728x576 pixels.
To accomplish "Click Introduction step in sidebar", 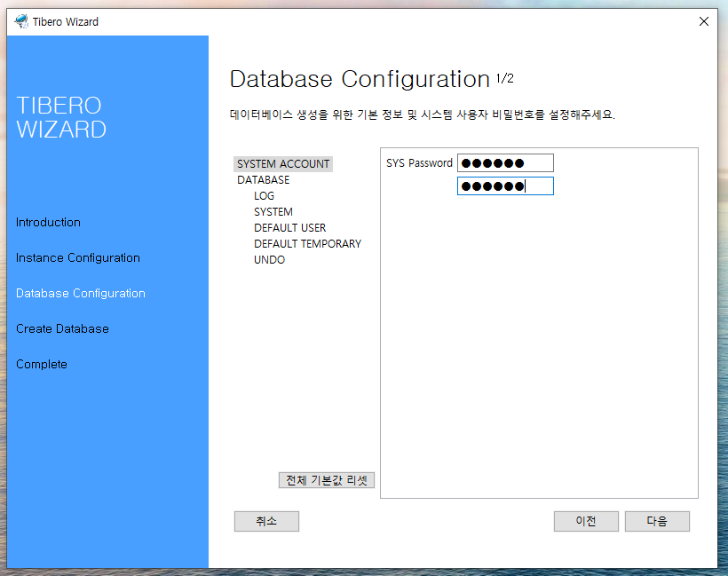I will click(x=48, y=223).
